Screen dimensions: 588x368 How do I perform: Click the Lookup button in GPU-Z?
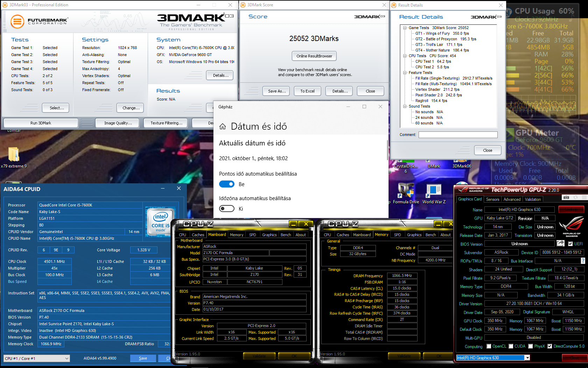point(571,210)
